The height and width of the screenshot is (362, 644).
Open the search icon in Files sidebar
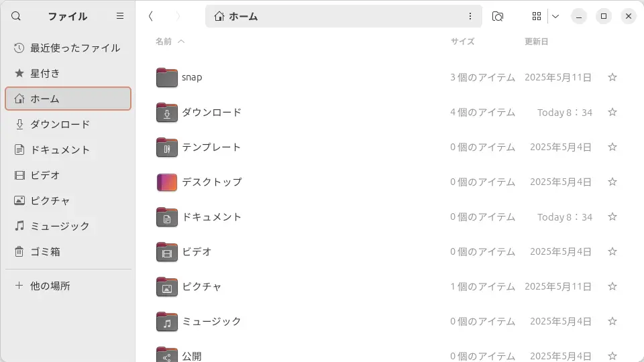coord(16,16)
